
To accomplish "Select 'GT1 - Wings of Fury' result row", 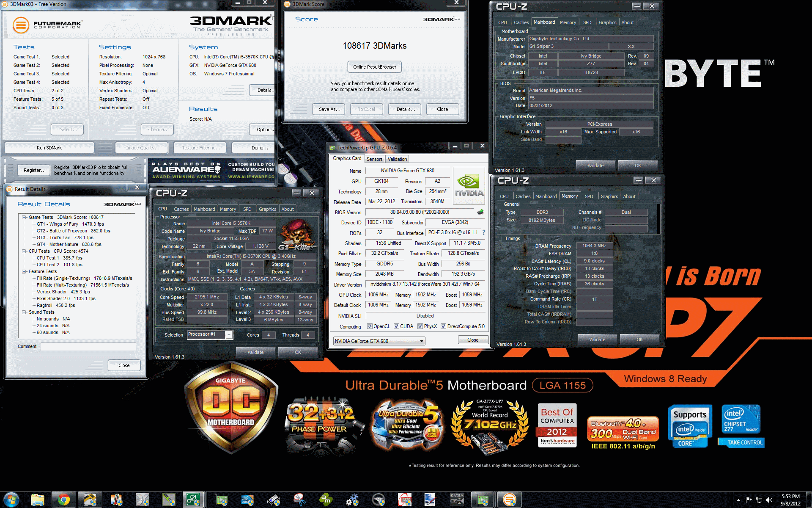I will point(70,224).
